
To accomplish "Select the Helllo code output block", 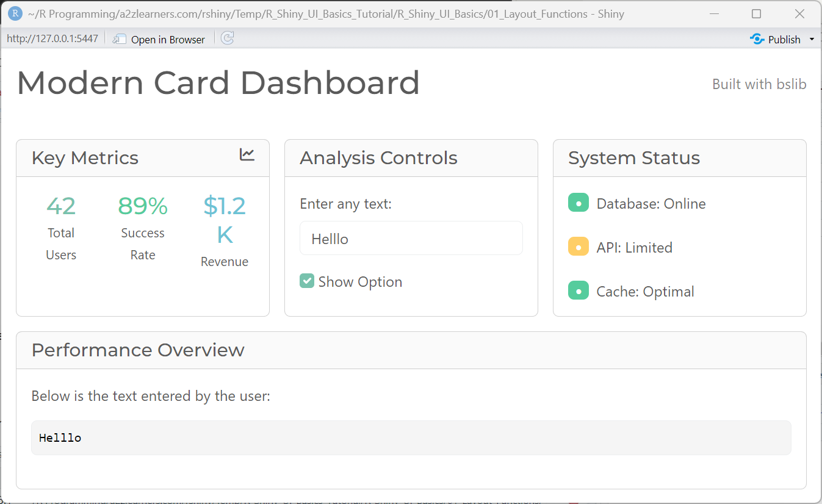I will click(410, 437).
